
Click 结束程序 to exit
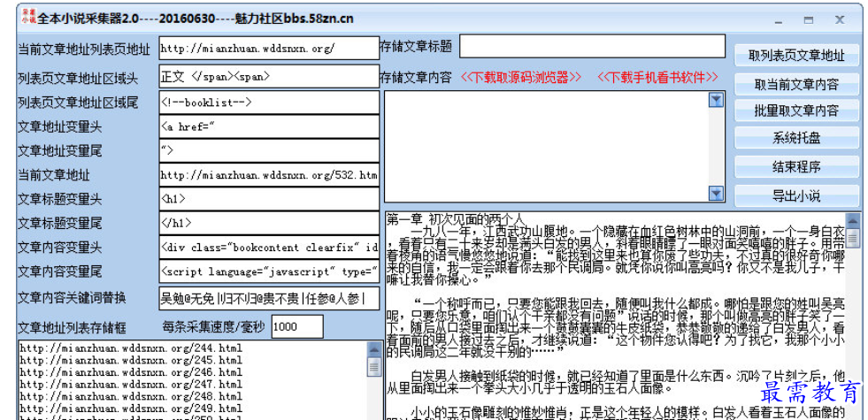[796, 167]
